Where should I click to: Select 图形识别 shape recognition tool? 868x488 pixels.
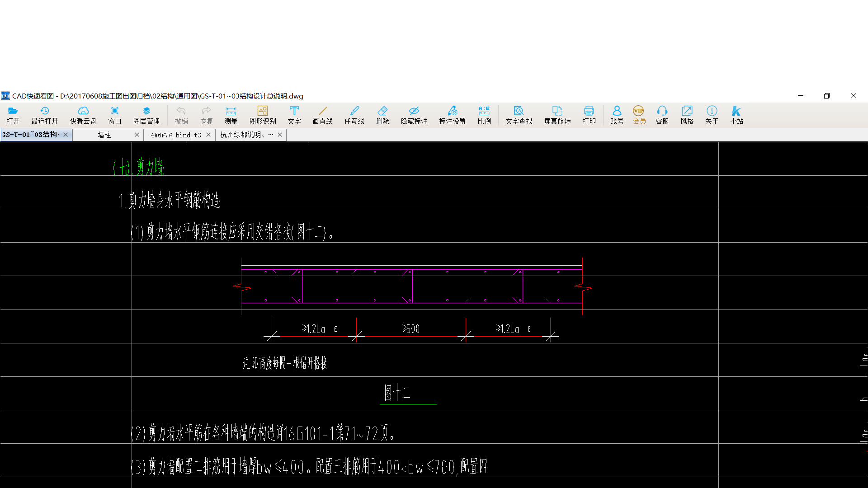coord(262,115)
